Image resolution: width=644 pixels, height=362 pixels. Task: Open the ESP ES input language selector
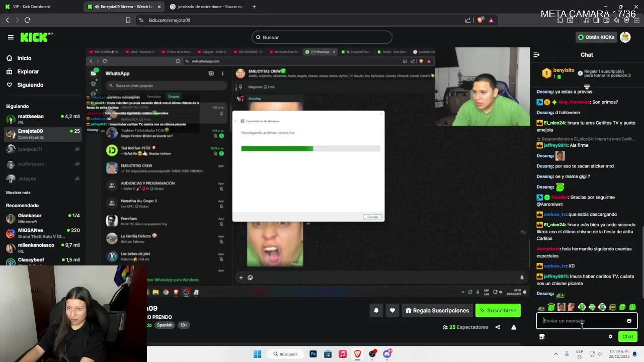(580, 354)
